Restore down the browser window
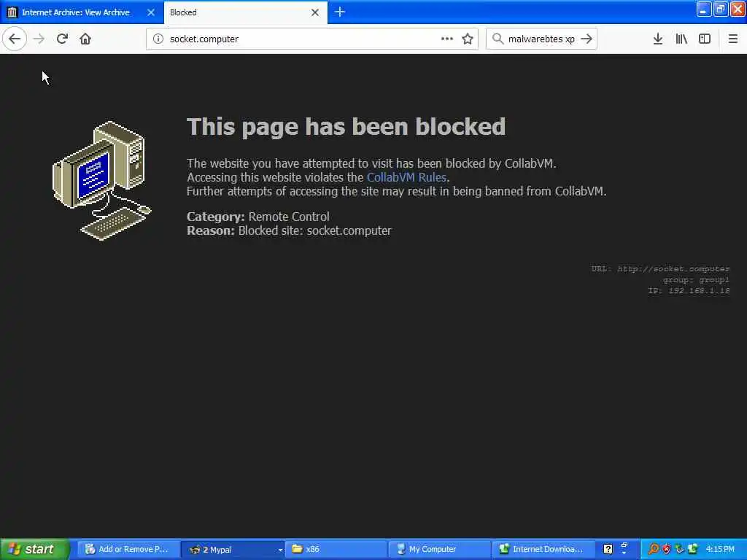 coord(720,9)
